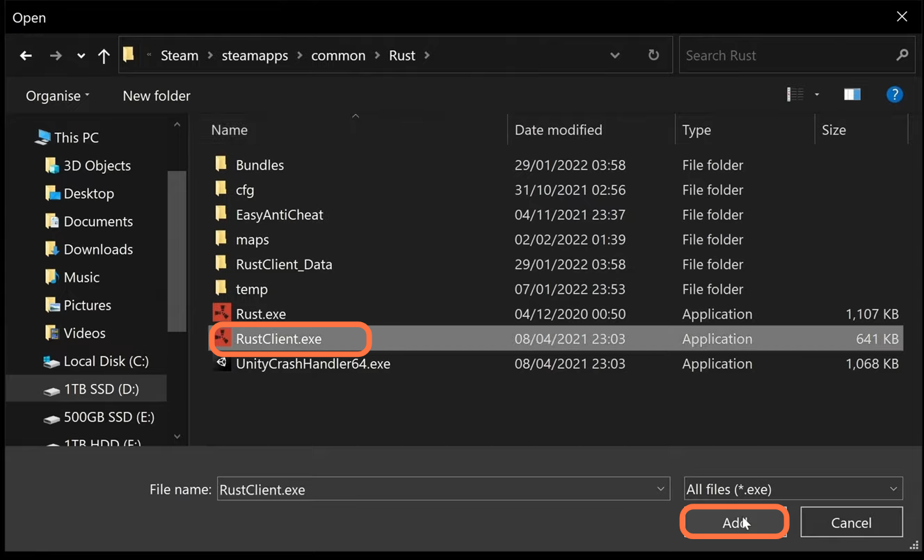Change view layout icon
The image size is (924, 560).
click(x=795, y=95)
